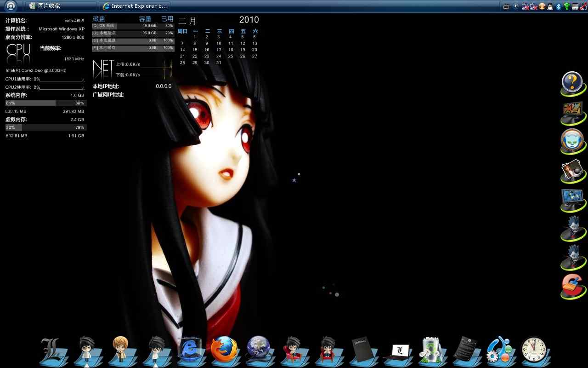Screen dimensions: 588x368
Task: Select day 20 in the calendar
Action: pyautogui.click(x=254, y=50)
